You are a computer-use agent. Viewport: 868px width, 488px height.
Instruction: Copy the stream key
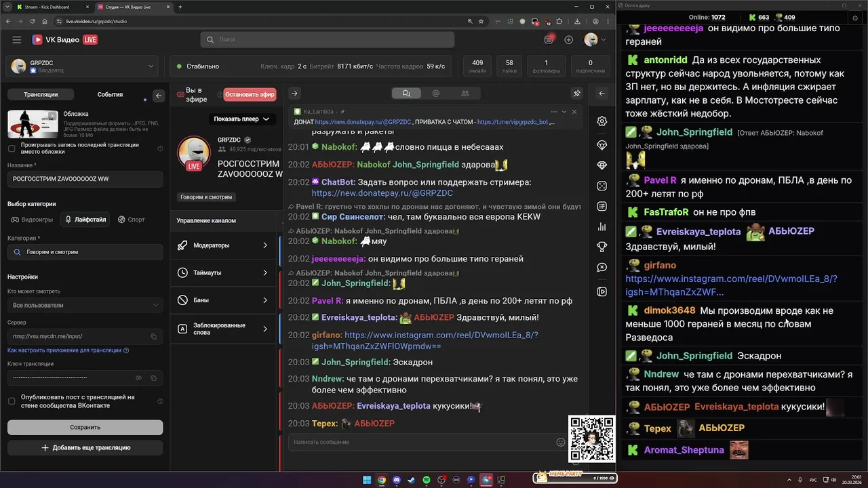pyautogui.click(x=154, y=378)
